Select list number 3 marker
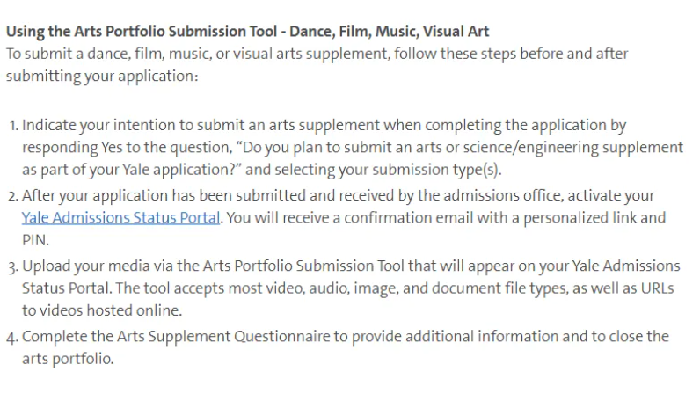 pyautogui.click(x=13, y=267)
